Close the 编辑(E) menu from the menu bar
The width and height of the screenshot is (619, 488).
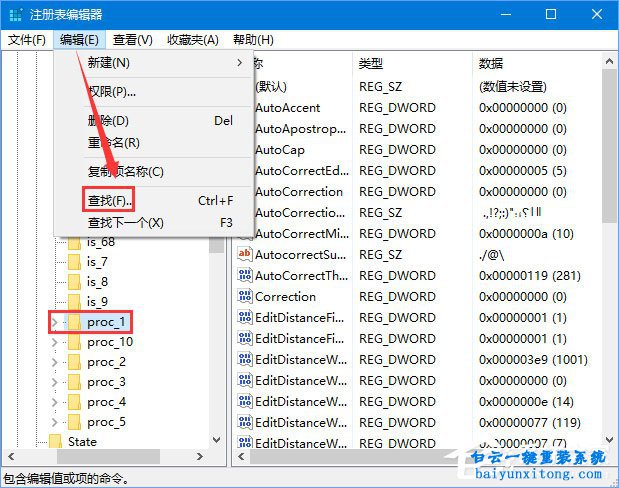(79, 40)
